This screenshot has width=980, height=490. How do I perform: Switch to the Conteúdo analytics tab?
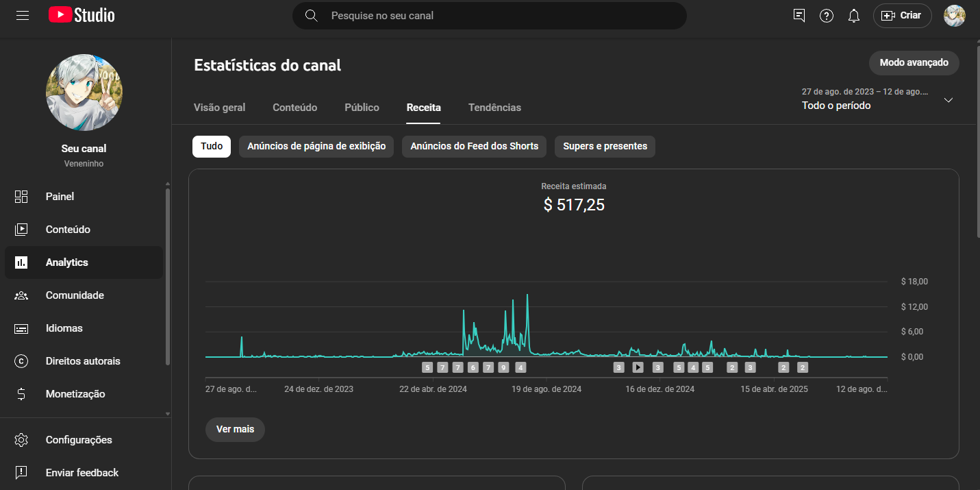click(294, 108)
